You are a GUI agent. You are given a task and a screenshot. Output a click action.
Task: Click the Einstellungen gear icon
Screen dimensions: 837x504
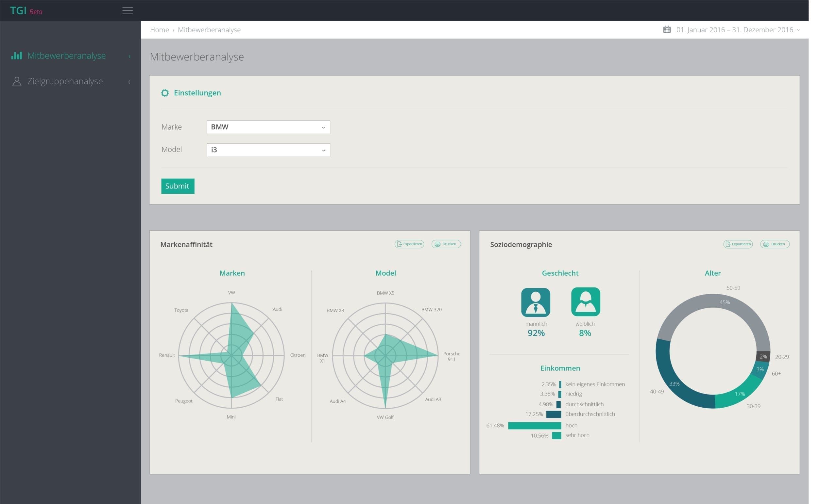click(165, 93)
